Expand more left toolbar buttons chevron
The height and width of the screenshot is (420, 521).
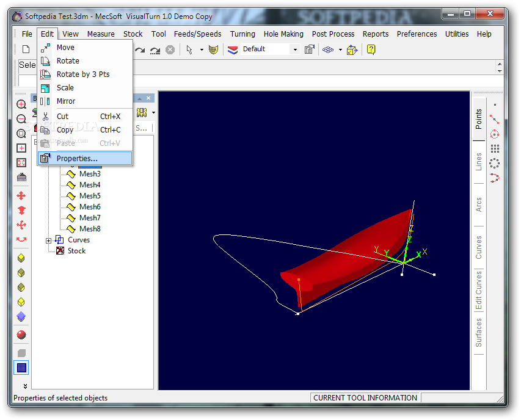[x=25, y=386]
